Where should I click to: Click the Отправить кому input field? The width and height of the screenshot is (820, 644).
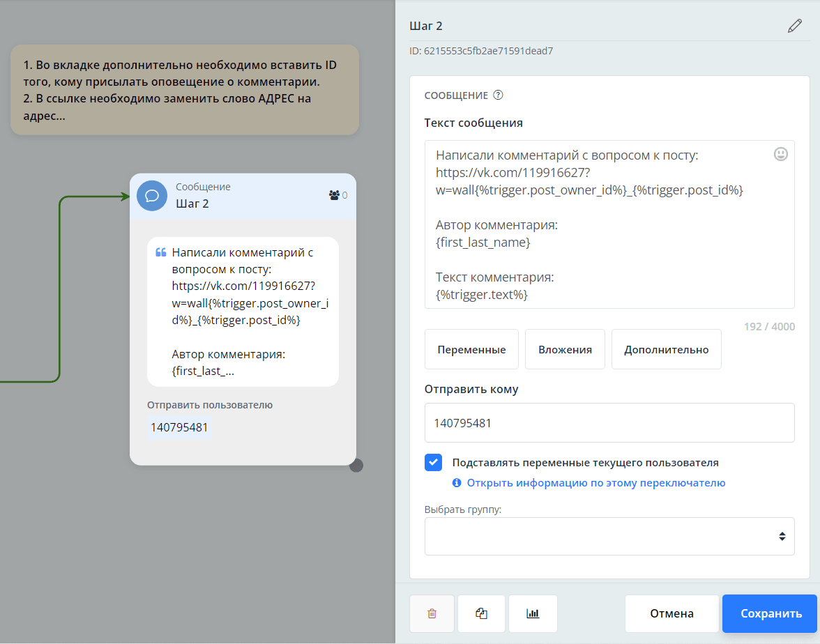click(609, 422)
